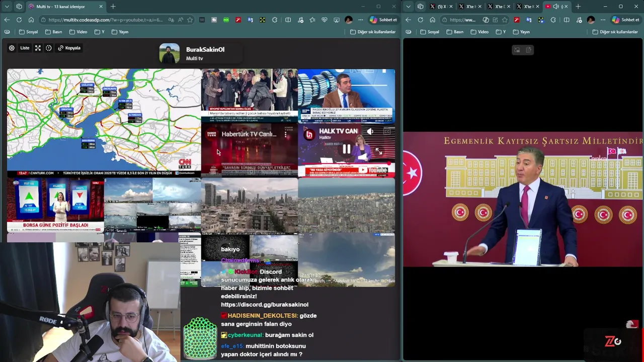644x362 pixels.
Task: Open Favorites list icon in left browser
Action: tap(312, 20)
